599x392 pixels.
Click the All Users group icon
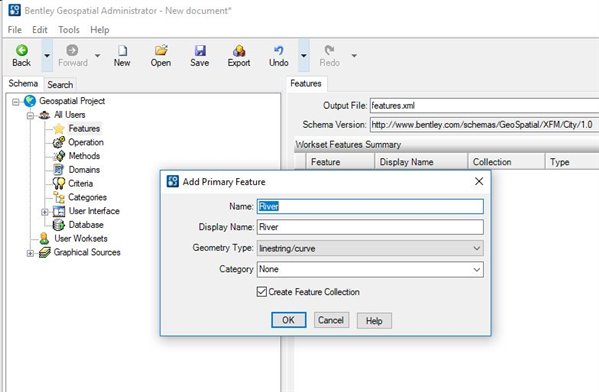44,115
